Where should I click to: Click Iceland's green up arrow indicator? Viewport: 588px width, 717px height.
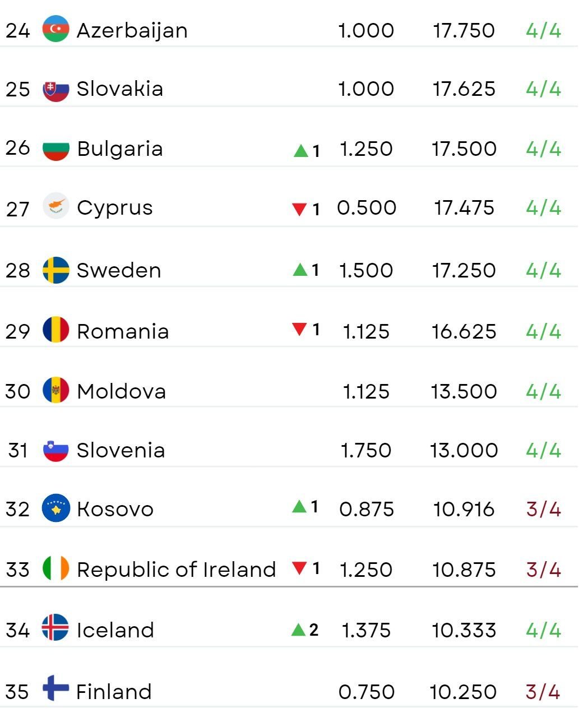point(299,630)
